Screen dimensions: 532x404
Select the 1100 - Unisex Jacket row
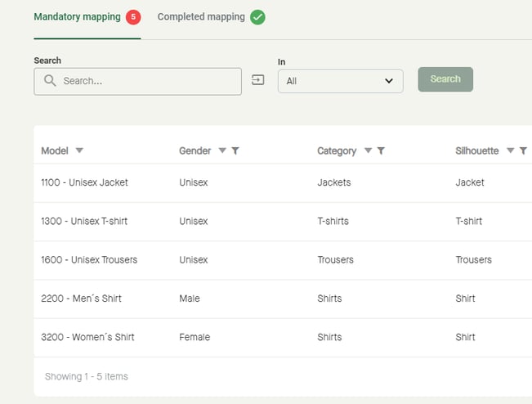coord(84,182)
